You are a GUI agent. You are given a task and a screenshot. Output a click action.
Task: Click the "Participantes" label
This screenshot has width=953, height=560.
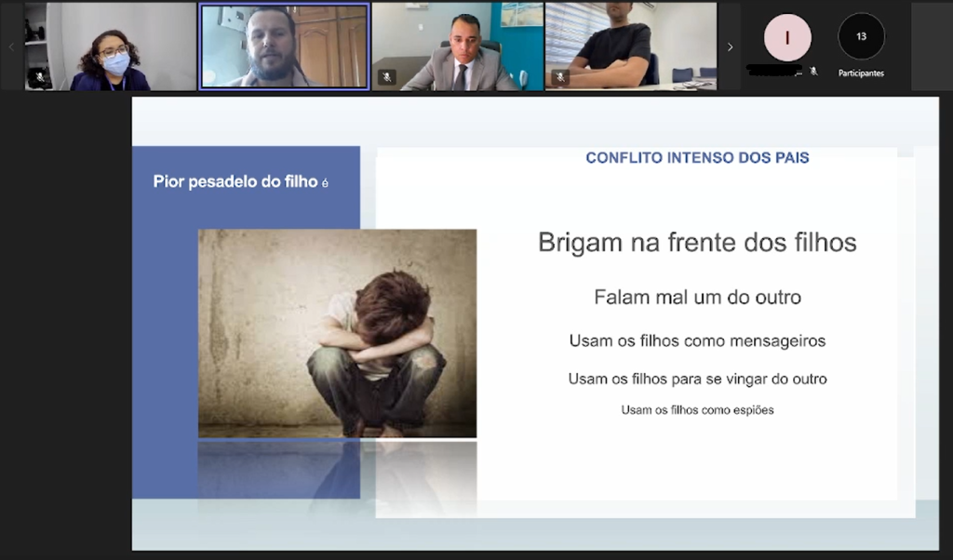(x=861, y=73)
